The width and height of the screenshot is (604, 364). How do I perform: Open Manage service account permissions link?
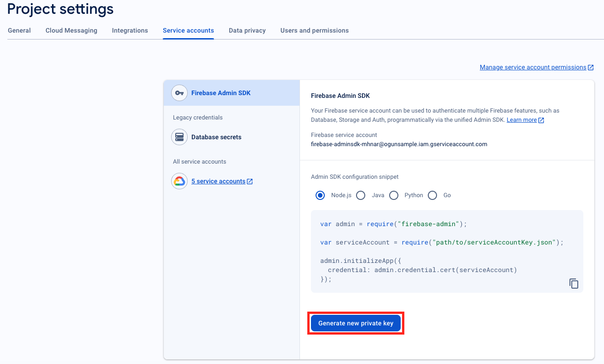tap(533, 67)
